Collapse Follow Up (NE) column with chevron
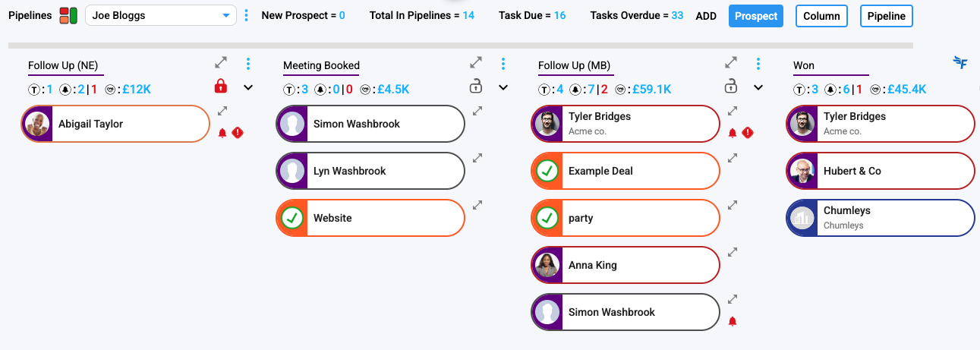The image size is (980, 350). [x=248, y=88]
